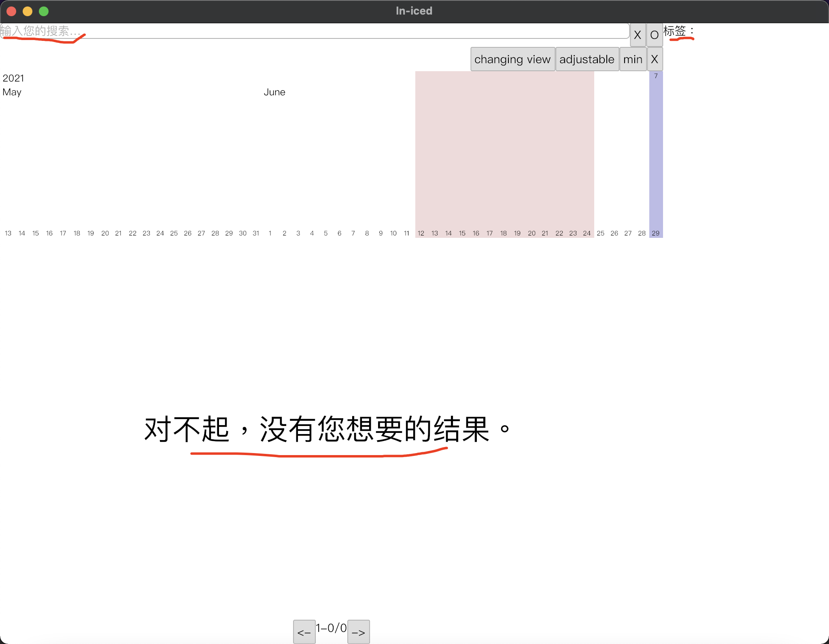Go to previous page with <- button
Viewport: 829px width, 644px height.
point(304,632)
